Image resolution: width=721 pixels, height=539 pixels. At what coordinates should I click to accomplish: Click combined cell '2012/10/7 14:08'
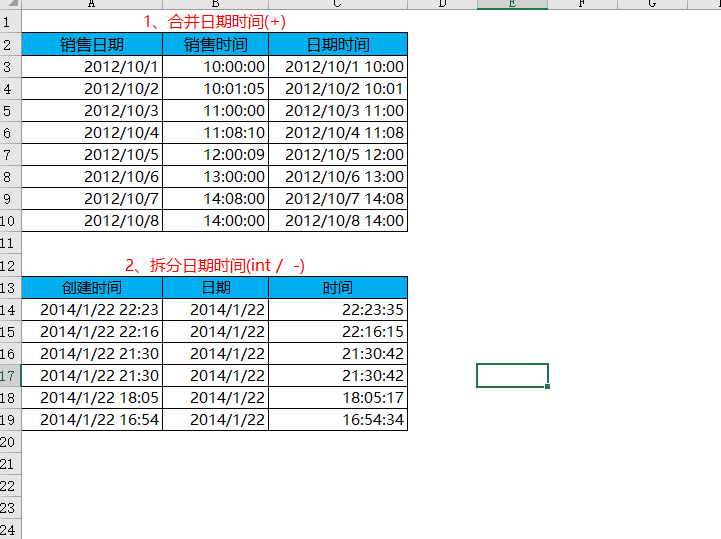click(338, 199)
